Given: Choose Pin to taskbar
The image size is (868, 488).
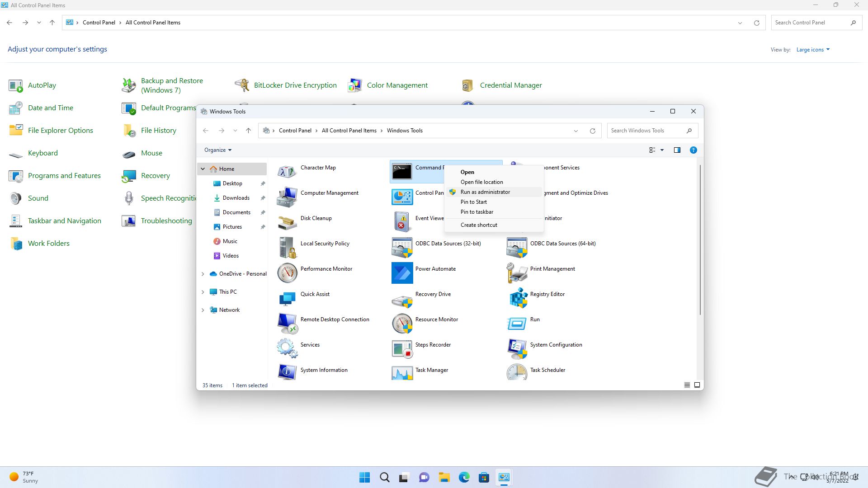Looking at the screenshot, I should (494, 212).
